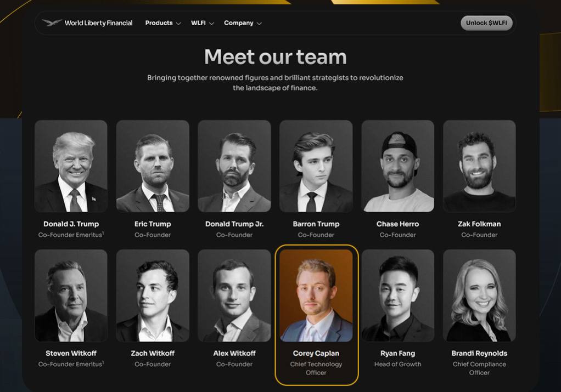Screen dimensions: 561x392
Task: Click the Brandi Reynolds portrait
Action: click(479, 296)
